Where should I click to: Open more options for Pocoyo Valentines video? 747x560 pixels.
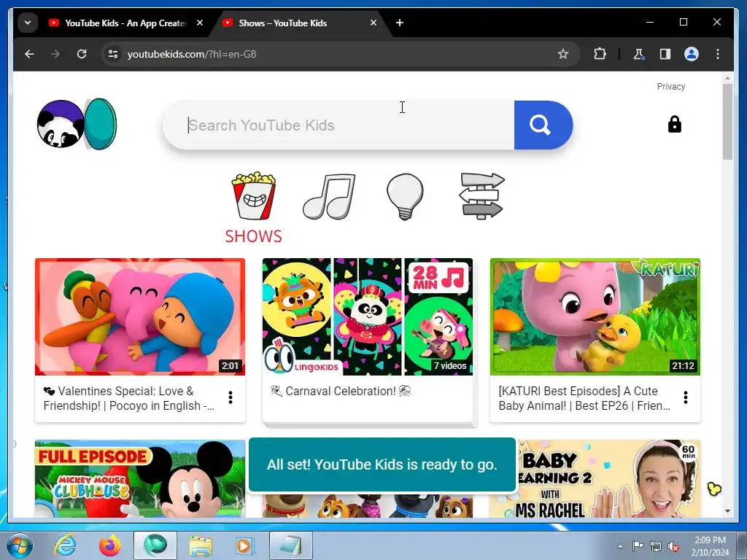point(231,397)
